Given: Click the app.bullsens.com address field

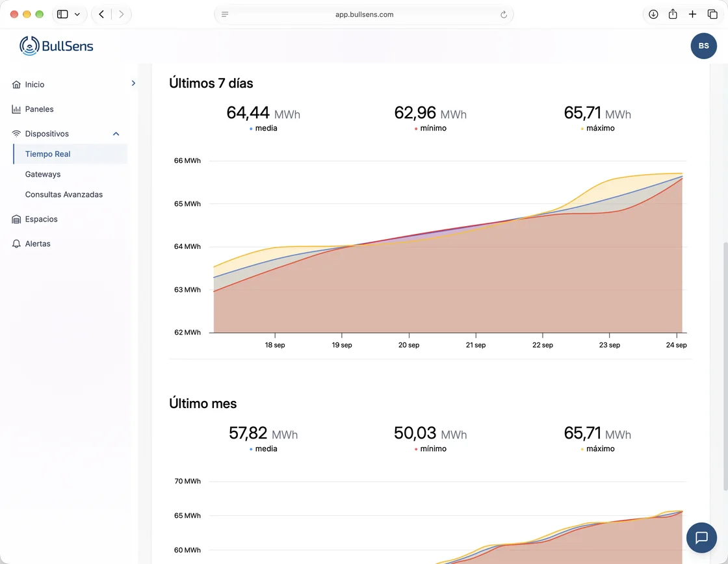Looking at the screenshot, I should (x=364, y=14).
